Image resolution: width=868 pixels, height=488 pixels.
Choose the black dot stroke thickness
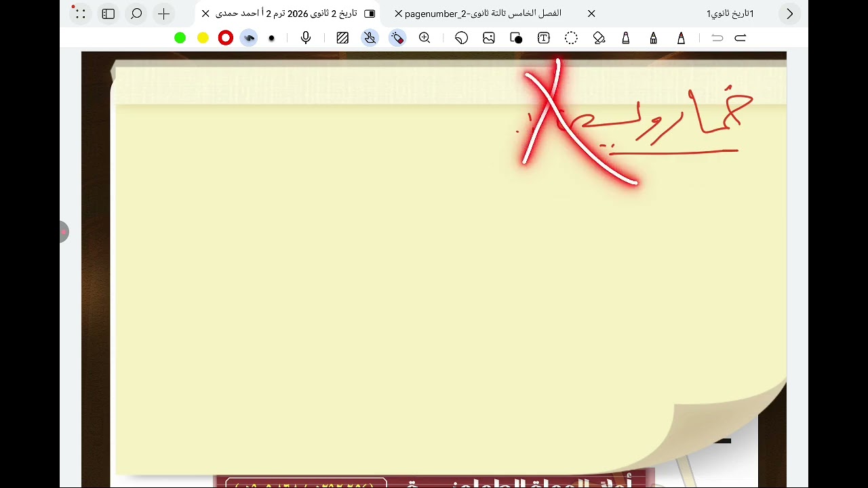coord(272,38)
